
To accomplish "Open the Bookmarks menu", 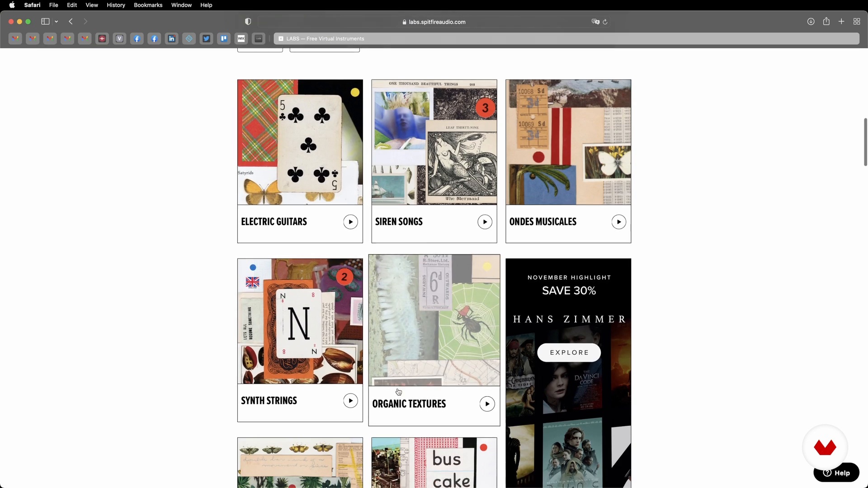I will click(x=148, y=5).
